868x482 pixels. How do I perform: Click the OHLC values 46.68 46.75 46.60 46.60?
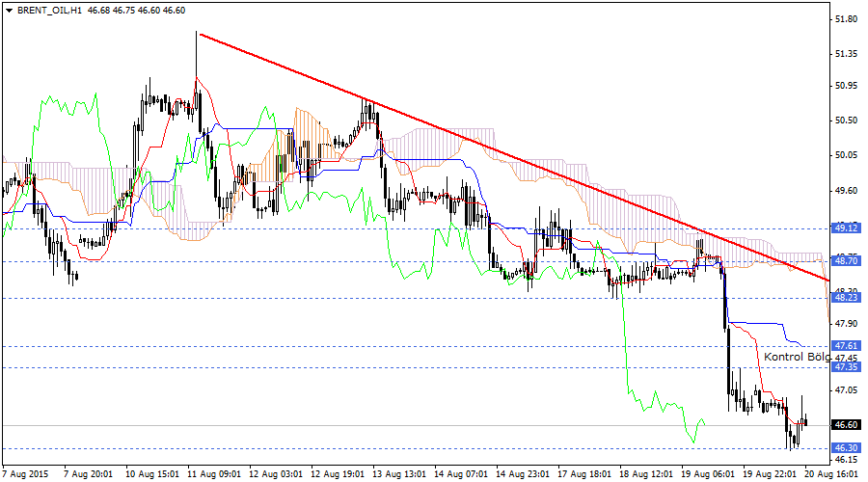pyautogui.click(x=136, y=11)
